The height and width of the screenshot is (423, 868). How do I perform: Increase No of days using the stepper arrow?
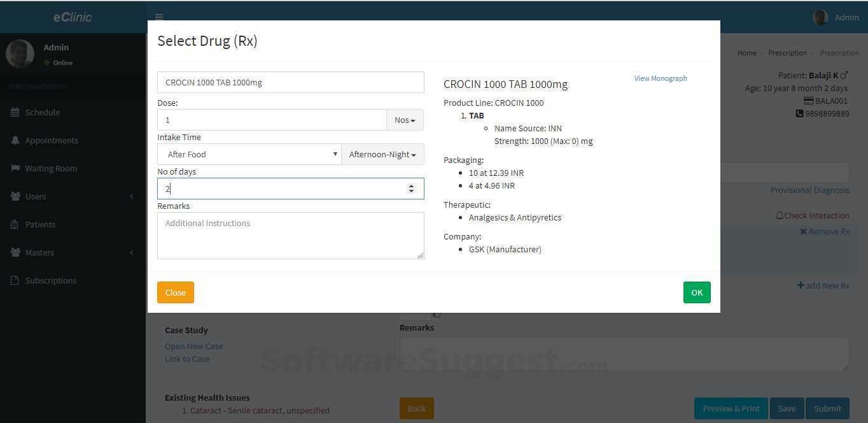click(412, 185)
